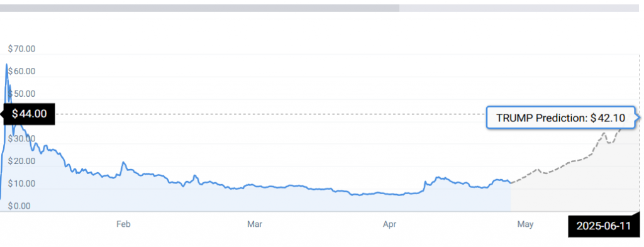644x247 pixels.
Task: Select the Mar label on time axis
Action: (255, 224)
